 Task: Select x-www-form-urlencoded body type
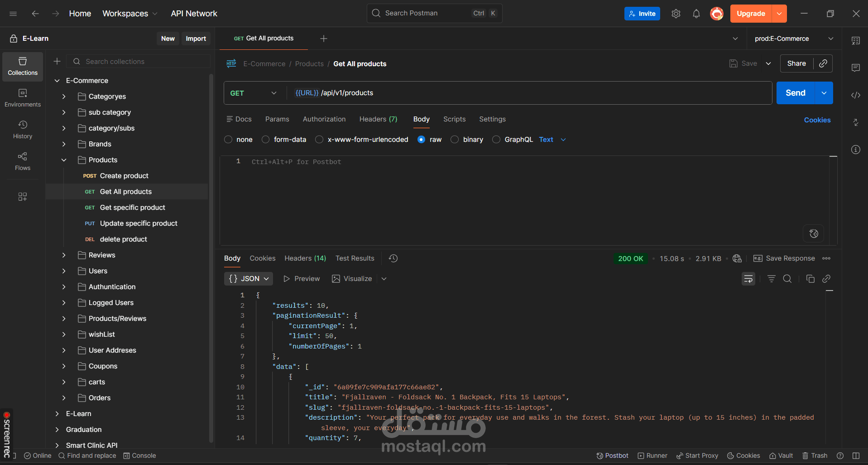(319, 140)
